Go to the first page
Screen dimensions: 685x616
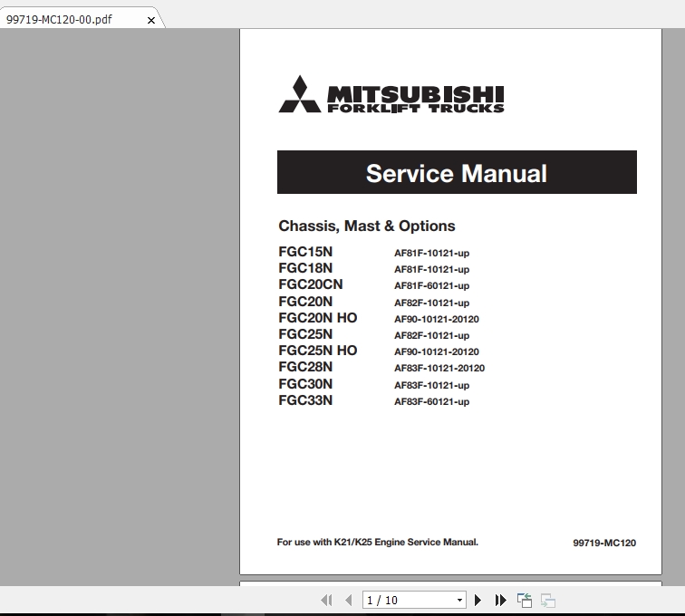[x=326, y=601]
